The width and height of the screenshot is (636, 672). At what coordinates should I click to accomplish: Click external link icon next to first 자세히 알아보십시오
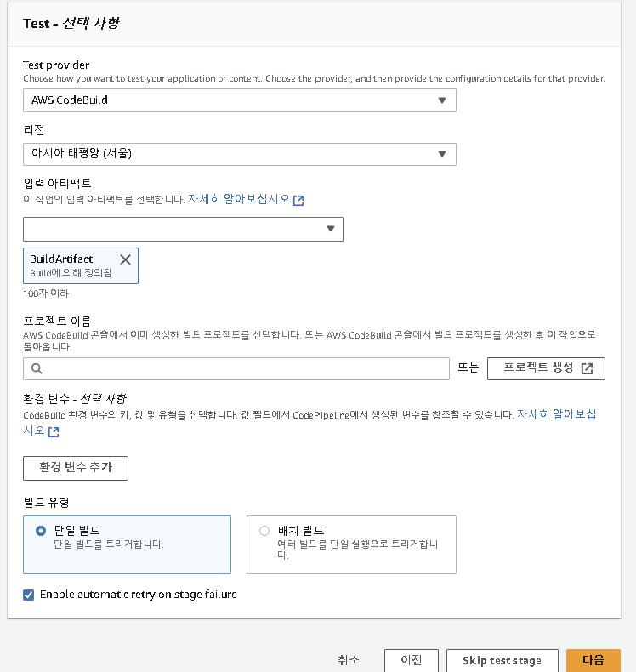[298, 200]
